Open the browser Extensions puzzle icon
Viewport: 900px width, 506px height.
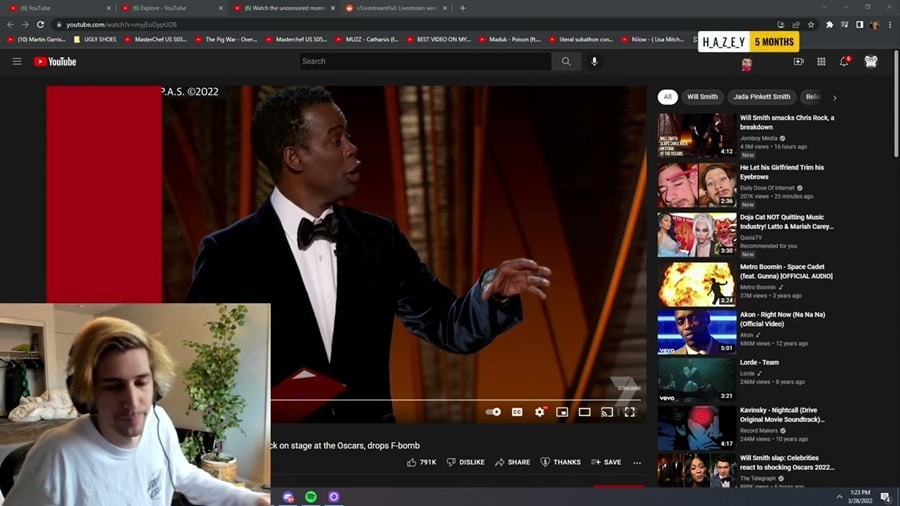tap(829, 25)
